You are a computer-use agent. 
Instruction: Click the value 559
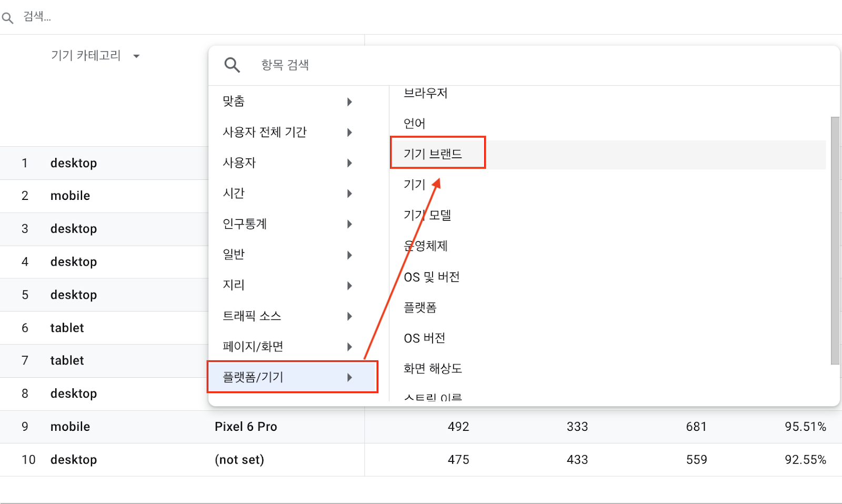pos(696,460)
